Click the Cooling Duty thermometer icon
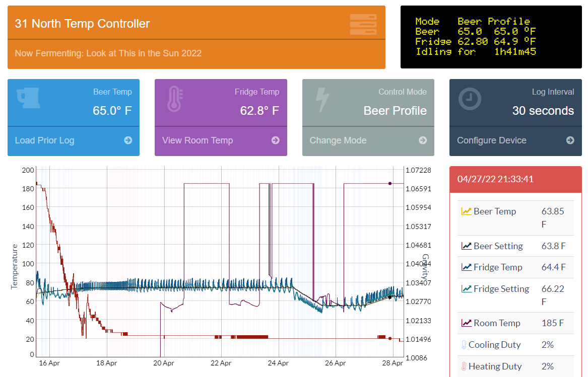This screenshot has height=377, width=588. [464, 345]
